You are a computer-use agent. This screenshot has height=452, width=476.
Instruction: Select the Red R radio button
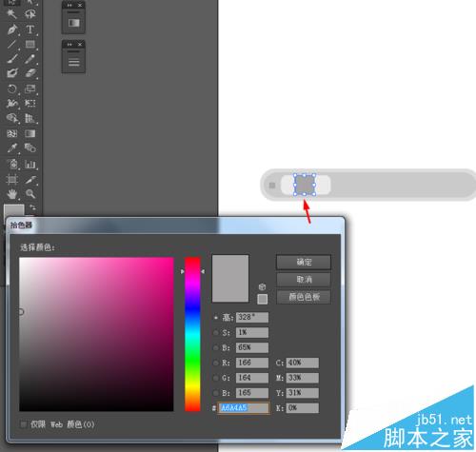[x=216, y=363]
